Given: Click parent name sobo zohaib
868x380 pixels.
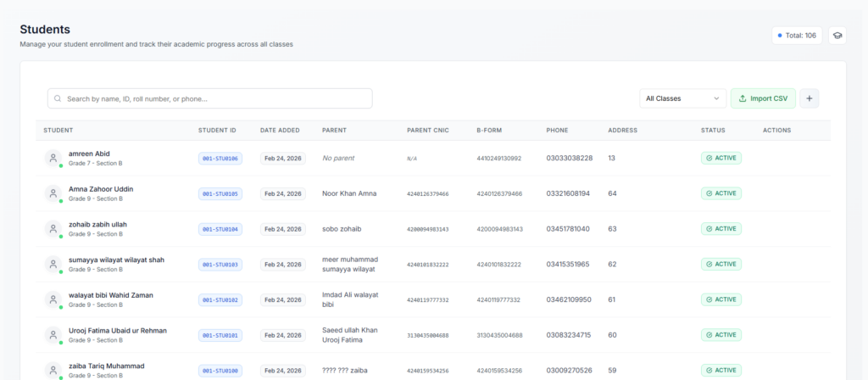Looking at the screenshot, I should (342, 229).
